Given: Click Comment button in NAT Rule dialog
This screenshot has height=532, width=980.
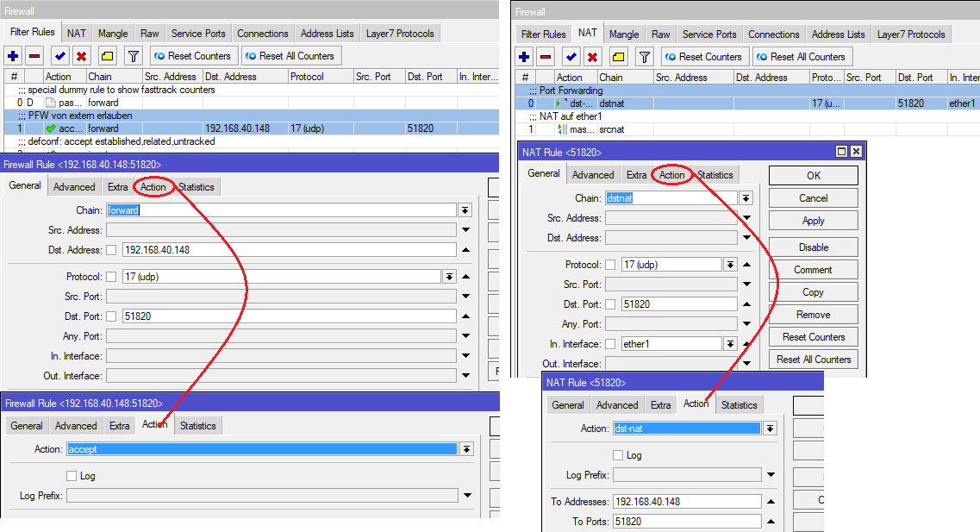Looking at the screenshot, I should click(x=813, y=270).
